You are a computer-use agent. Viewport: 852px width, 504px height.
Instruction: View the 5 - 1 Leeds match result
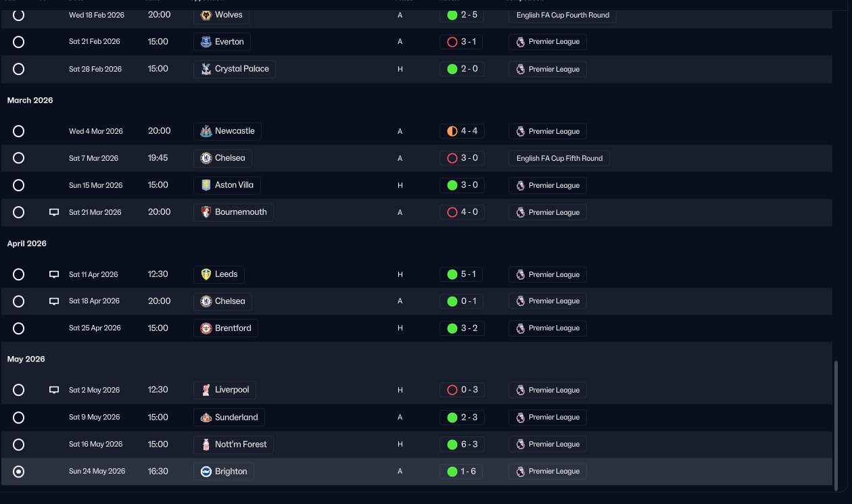(x=462, y=274)
